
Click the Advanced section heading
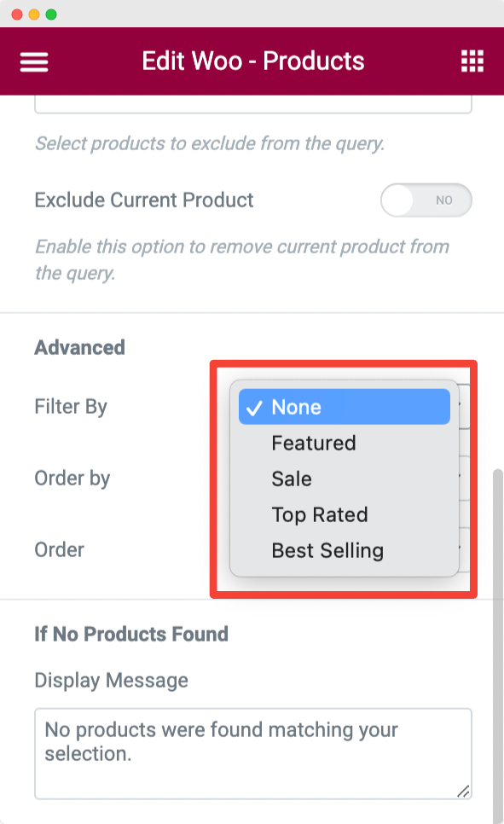click(80, 347)
